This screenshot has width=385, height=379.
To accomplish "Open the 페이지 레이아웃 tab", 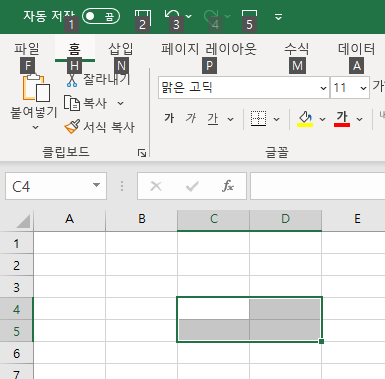I will tap(209, 49).
